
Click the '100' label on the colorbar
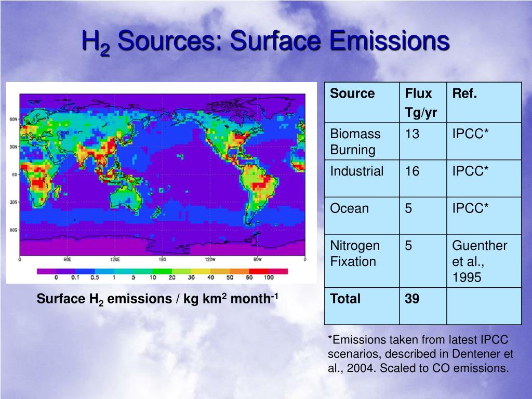coord(269,277)
